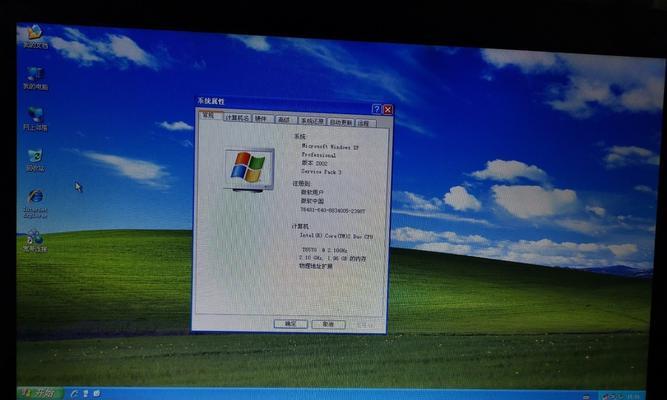Click the Windows XP logo image in dialog
The width and height of the screenshot is (667, 400).
(249, 170)
